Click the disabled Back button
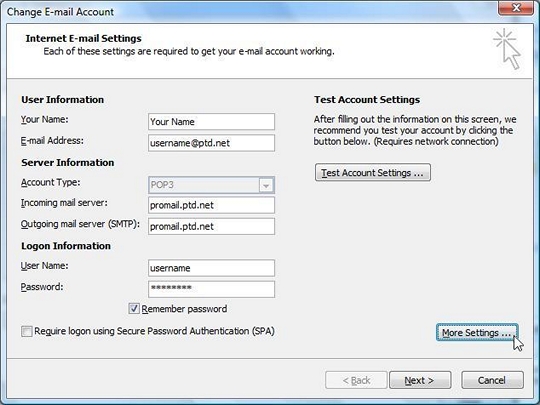 coord(356,380)
